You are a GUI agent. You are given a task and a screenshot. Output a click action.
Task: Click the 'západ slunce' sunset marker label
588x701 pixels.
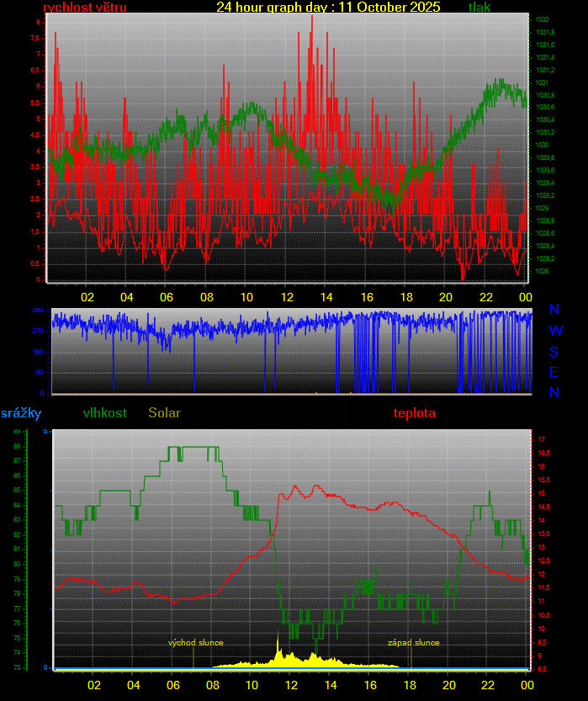click(x=413, y=643)
